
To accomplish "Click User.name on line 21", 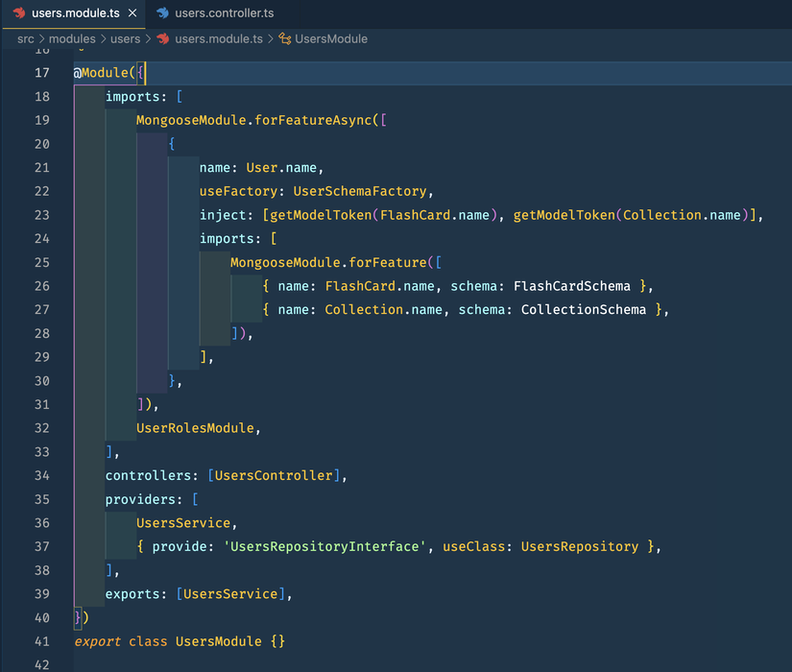I will [281, 168].
